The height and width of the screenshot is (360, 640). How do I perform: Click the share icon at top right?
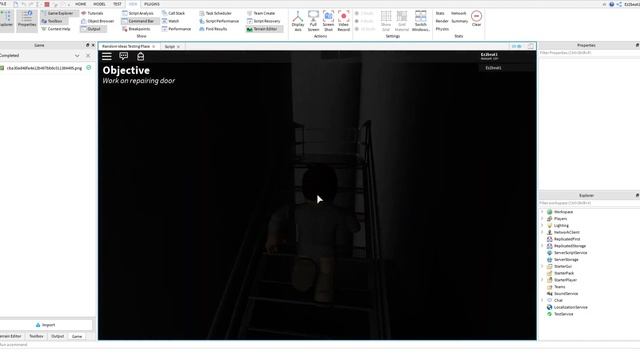point(619,4)
